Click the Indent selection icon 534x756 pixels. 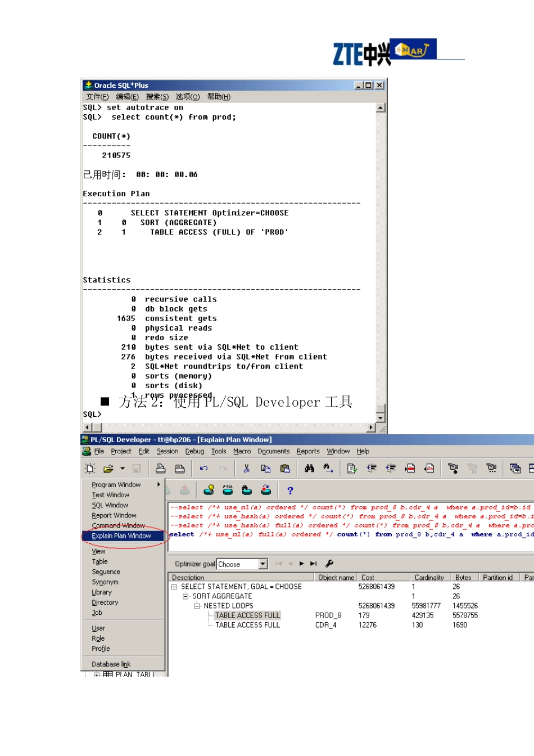(x=372, y=468)
